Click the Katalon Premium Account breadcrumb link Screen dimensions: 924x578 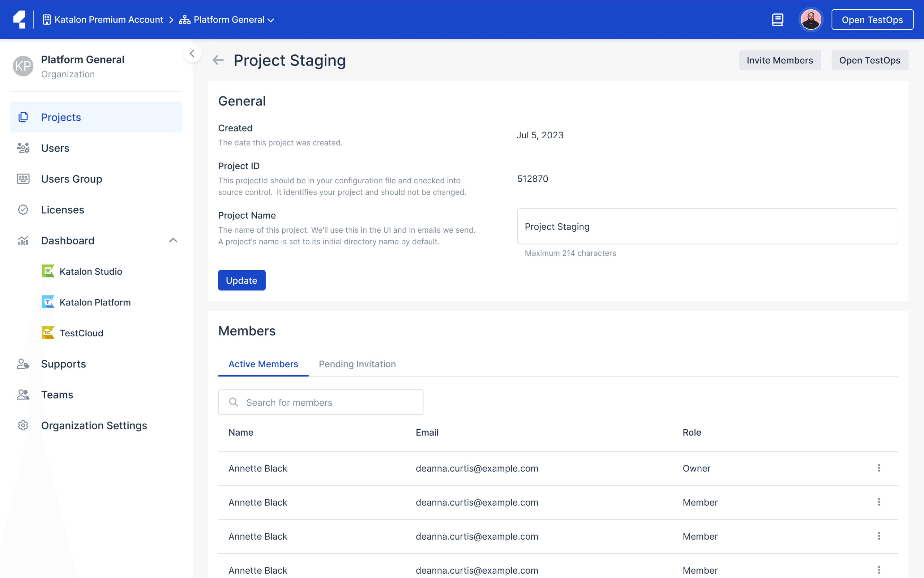click(109, 19)
